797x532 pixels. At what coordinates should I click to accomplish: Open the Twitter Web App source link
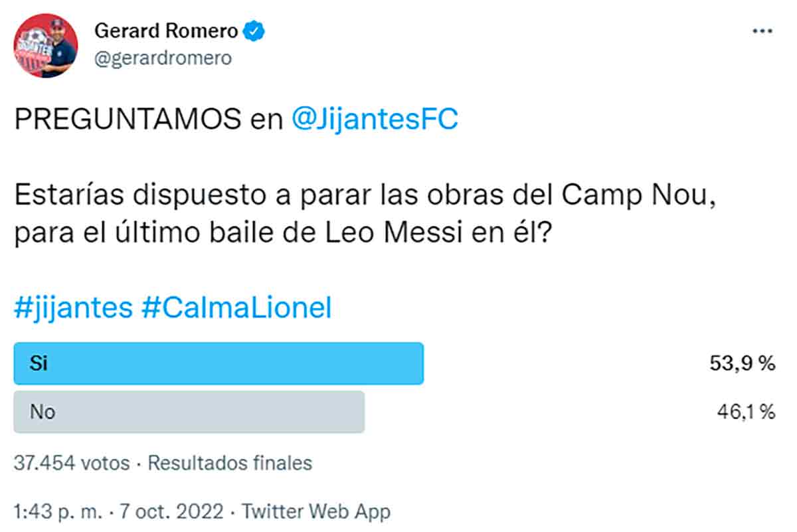(316, 512)
